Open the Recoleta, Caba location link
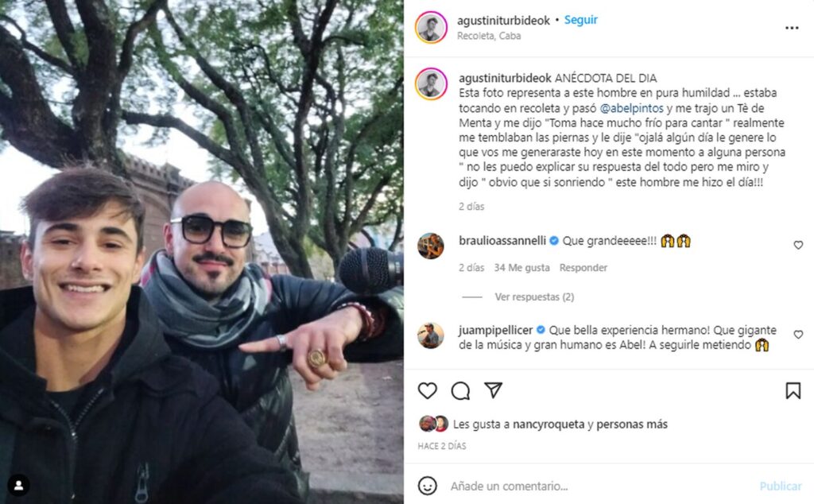The width and height of the screenshot is (814, 504). (x=489, y=36)
